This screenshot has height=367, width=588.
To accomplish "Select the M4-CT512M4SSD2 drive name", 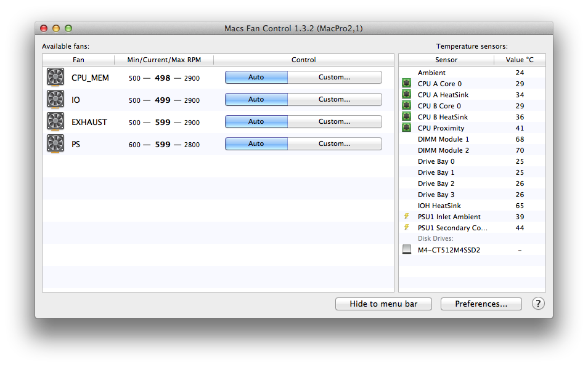I will [449, 250].
